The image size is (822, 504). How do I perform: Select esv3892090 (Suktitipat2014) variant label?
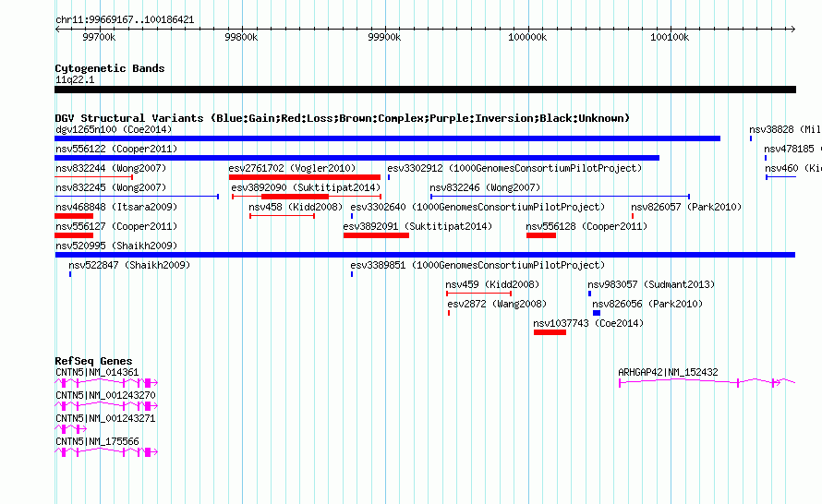pyautogui.click(x=306, y=187)
